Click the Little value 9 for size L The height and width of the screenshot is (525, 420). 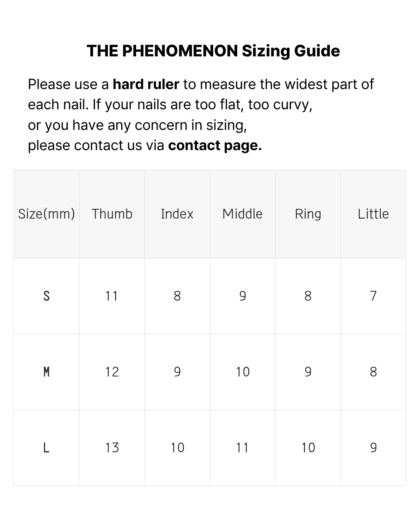(x=373, y=448)
